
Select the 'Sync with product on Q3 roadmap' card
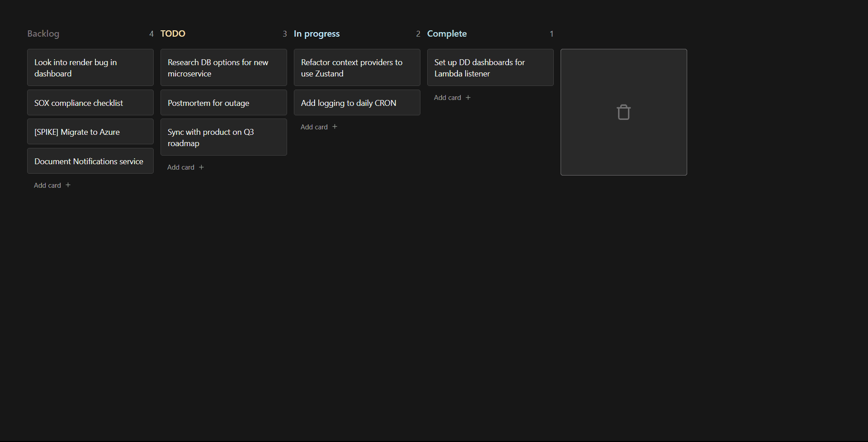[x=224, y=138]
